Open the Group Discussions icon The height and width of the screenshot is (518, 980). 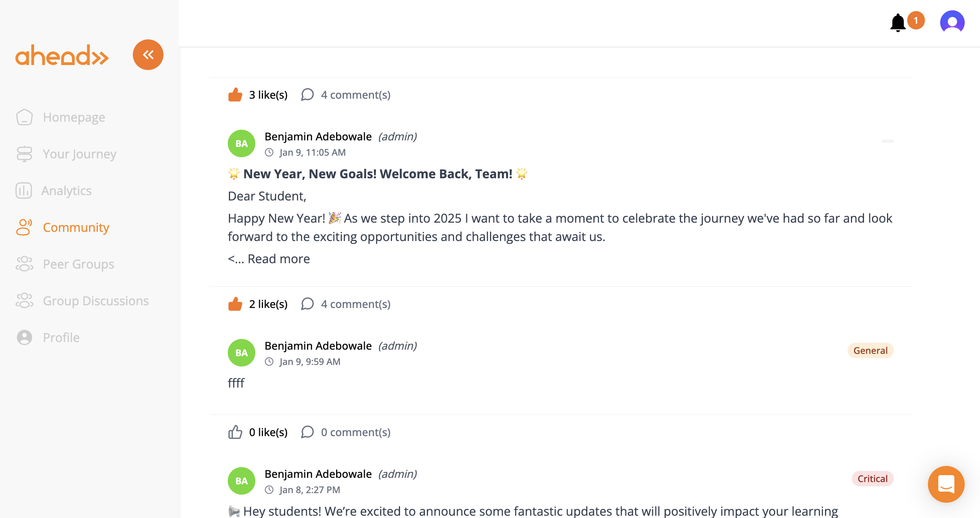(24, 301)
